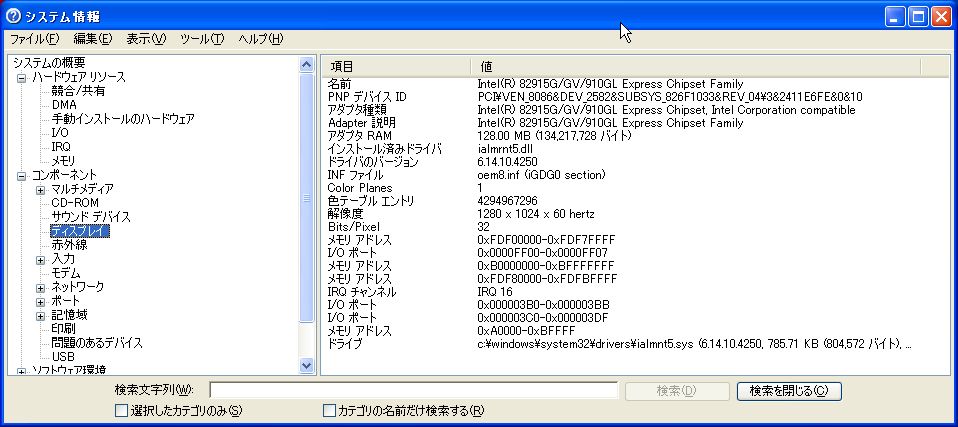Open the ヘルプ menu

260,39
